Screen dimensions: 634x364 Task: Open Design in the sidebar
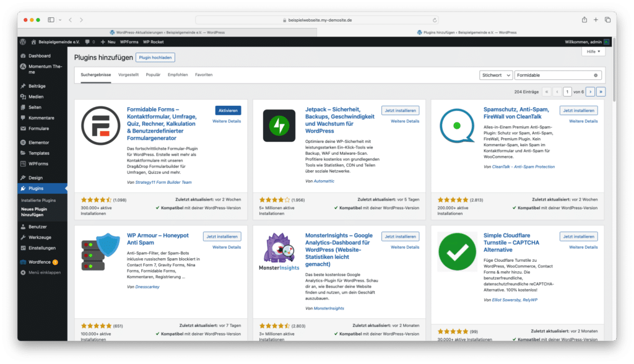tap(35, 178)
